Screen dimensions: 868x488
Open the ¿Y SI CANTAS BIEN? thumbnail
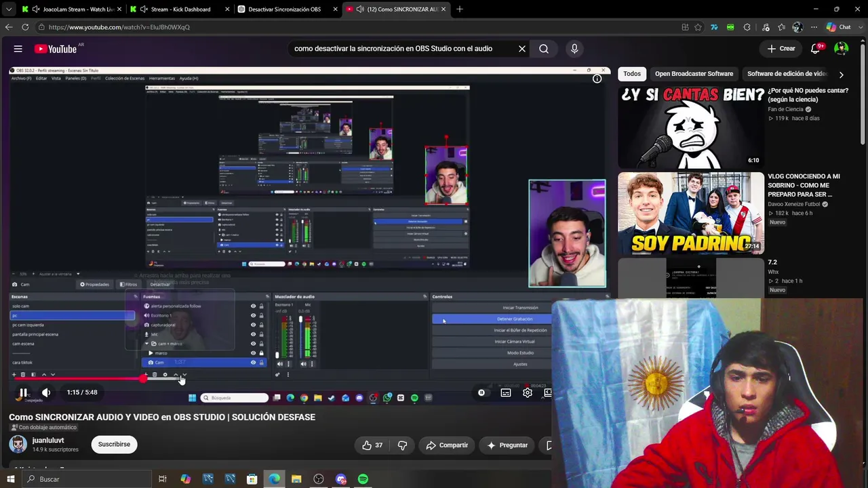pos(691,127)
